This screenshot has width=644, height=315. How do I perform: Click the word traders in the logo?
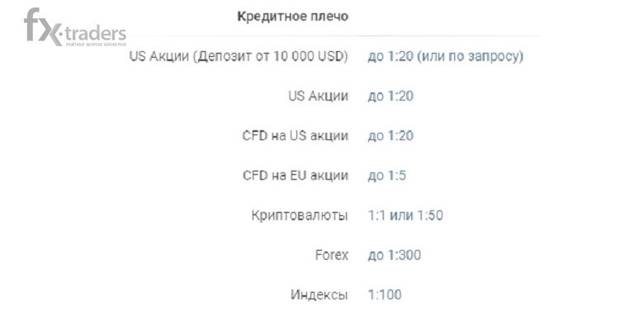(x=95, y=33)
